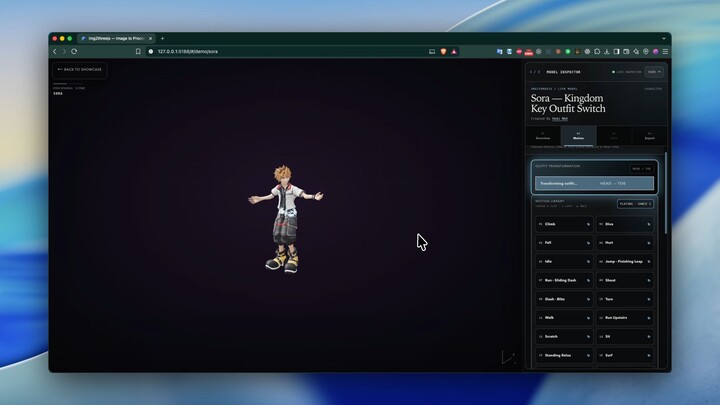Click the Head to Toe direction button
The image size is (720, 405).
pyautogui.click(x=641, y=169)
